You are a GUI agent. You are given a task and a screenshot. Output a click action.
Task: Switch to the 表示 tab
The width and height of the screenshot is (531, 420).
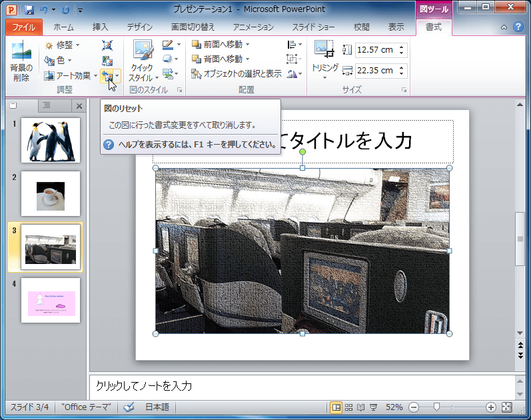pos(396,27)
